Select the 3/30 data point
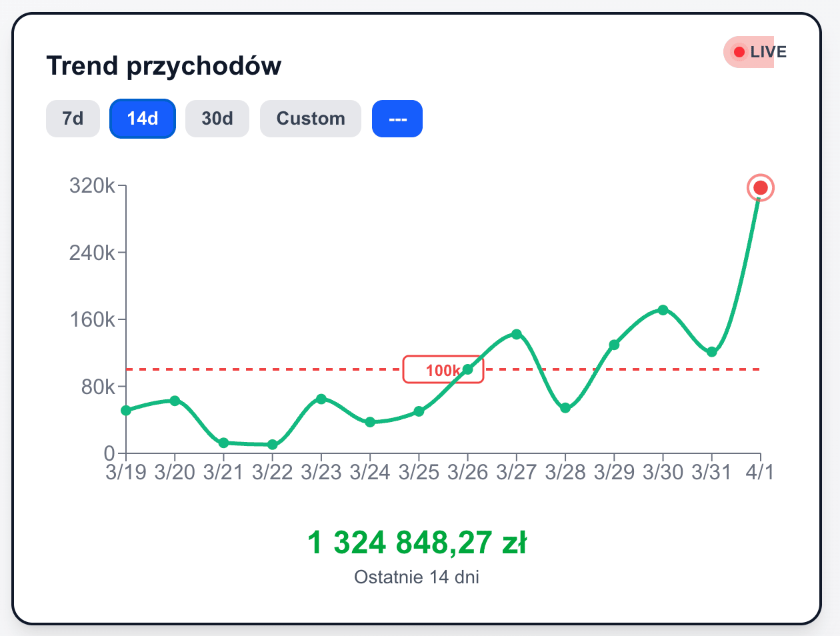 [x=663, y=310]
